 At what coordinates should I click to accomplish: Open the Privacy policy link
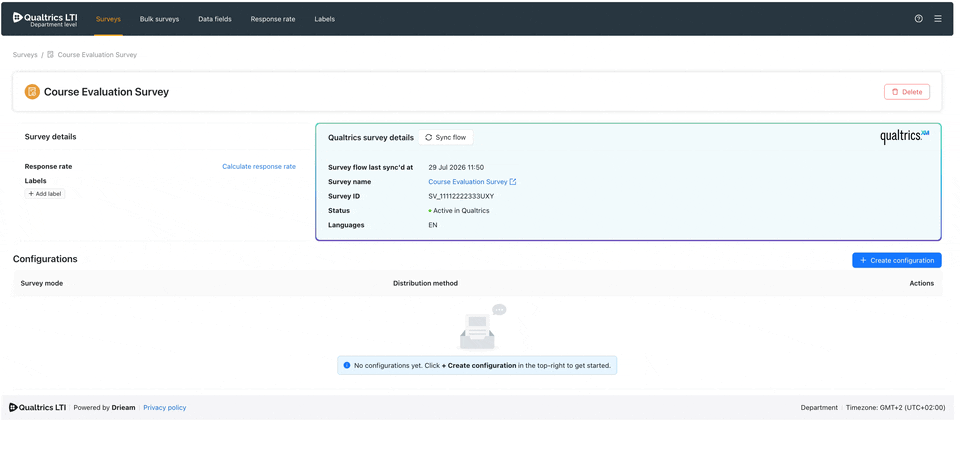(x=165, y=407)
